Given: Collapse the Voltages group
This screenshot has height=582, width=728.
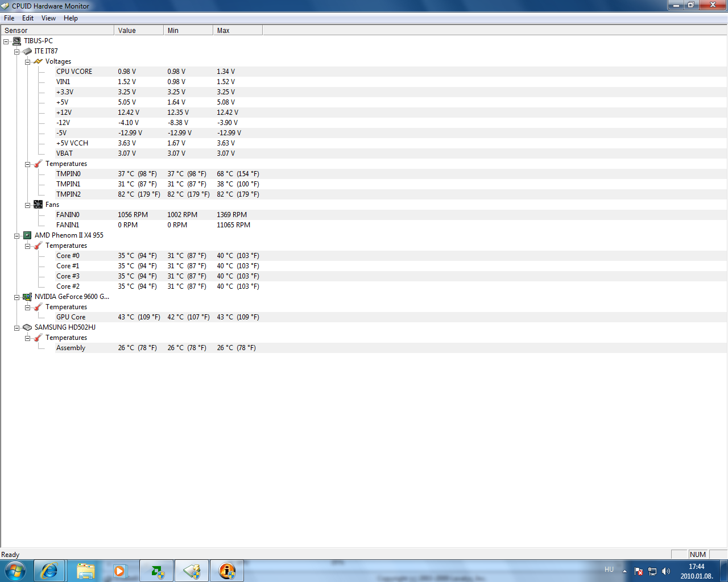Looking at the screenshot, I should (27, 62).
